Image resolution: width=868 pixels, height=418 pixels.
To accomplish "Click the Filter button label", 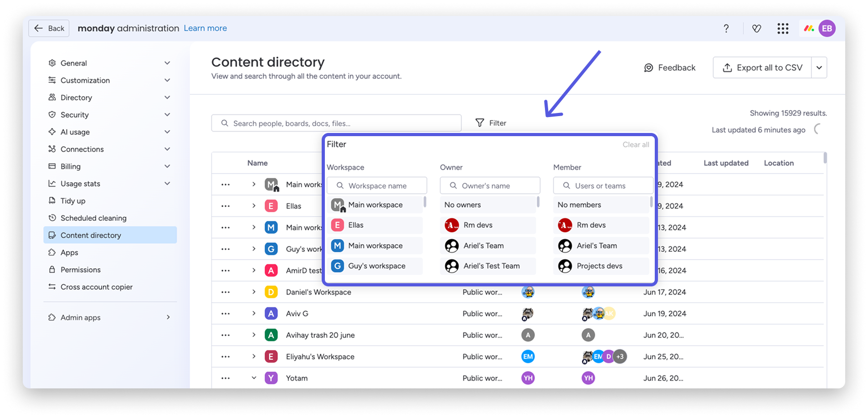I will 498,123.
